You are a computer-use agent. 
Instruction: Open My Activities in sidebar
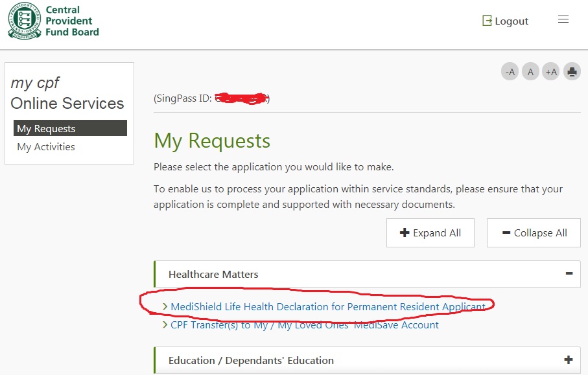[x=46, y=147]
